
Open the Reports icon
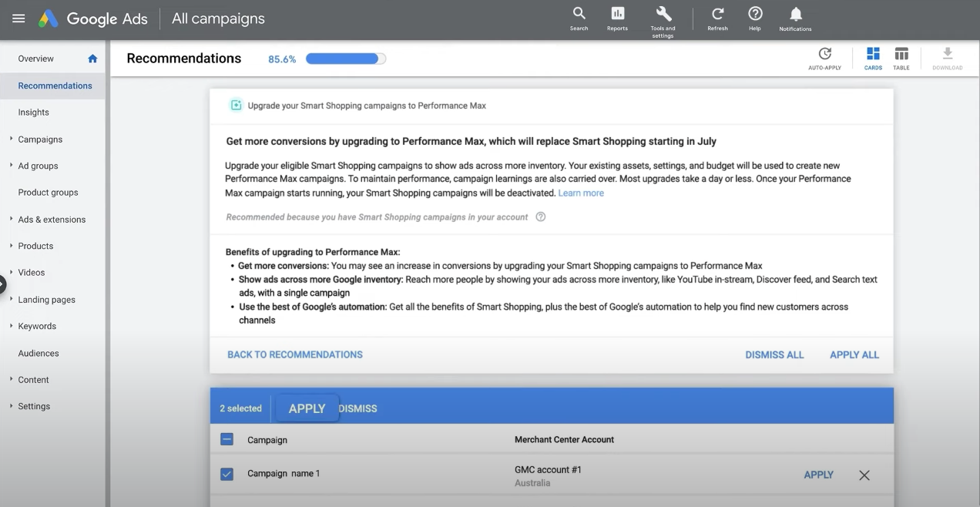(x=617, y=19)
